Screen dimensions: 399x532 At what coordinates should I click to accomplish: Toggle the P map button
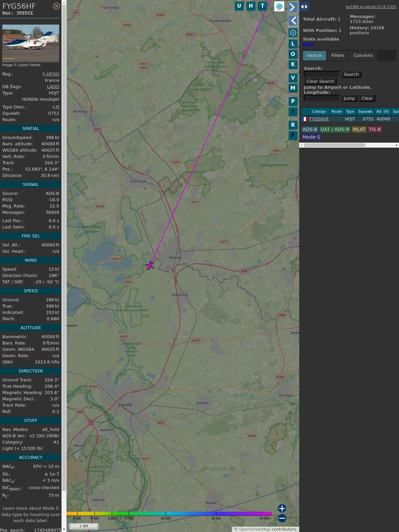click(x=293, y=101)
